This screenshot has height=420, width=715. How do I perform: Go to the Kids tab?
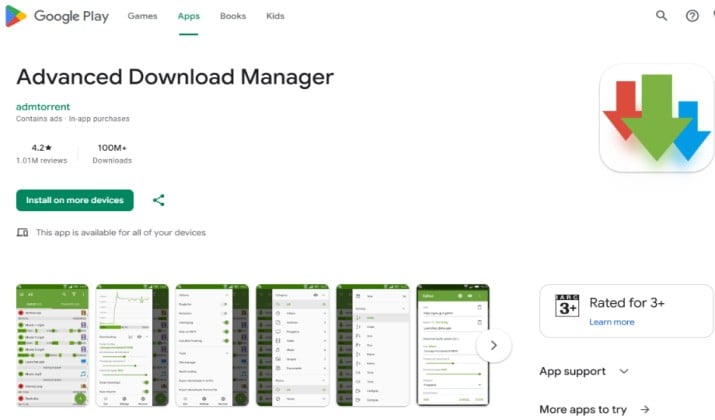coord(275,16)
